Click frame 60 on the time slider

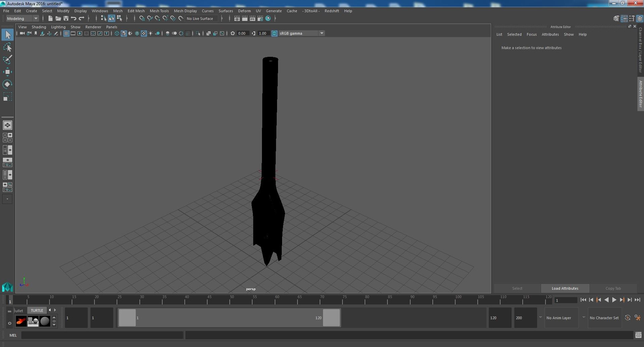(275, 300)
